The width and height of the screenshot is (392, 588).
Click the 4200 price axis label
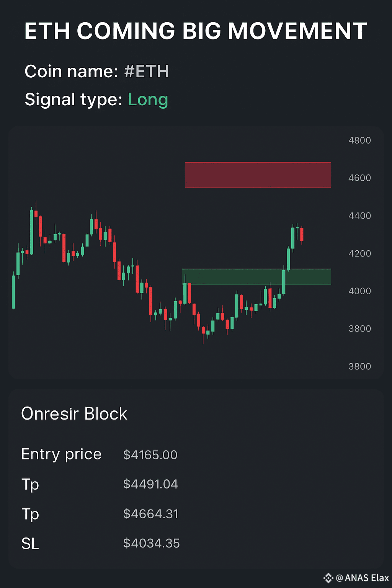359,253
